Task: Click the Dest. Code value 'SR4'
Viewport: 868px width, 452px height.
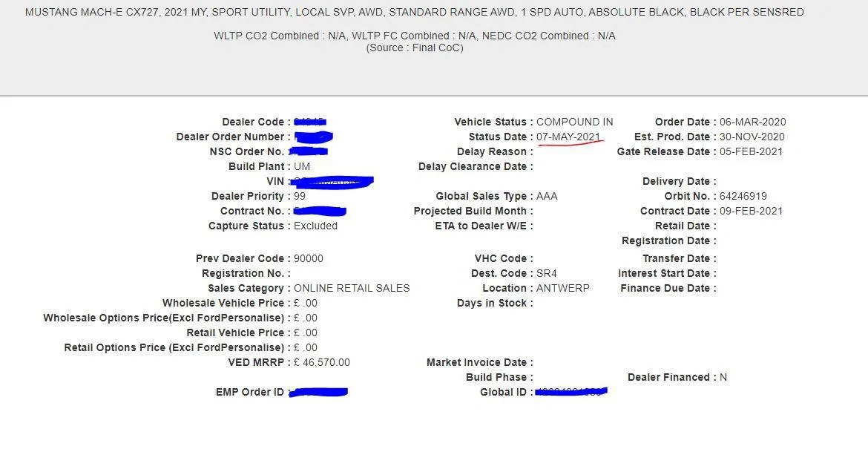Action: click(547, 274)
